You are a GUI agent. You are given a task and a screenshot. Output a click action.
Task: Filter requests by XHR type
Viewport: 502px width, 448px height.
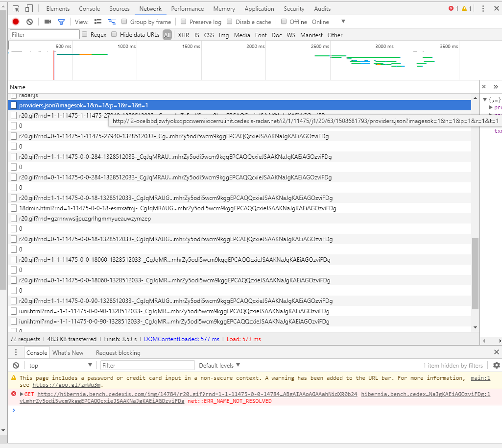tap(184, 35)
